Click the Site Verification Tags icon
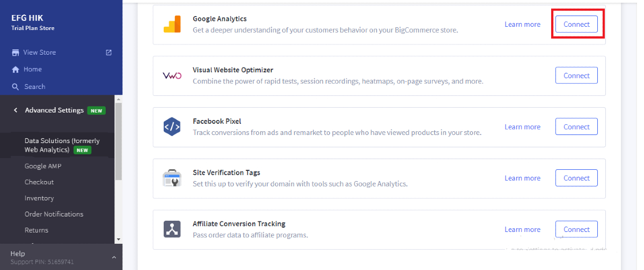 pos(172,178)
